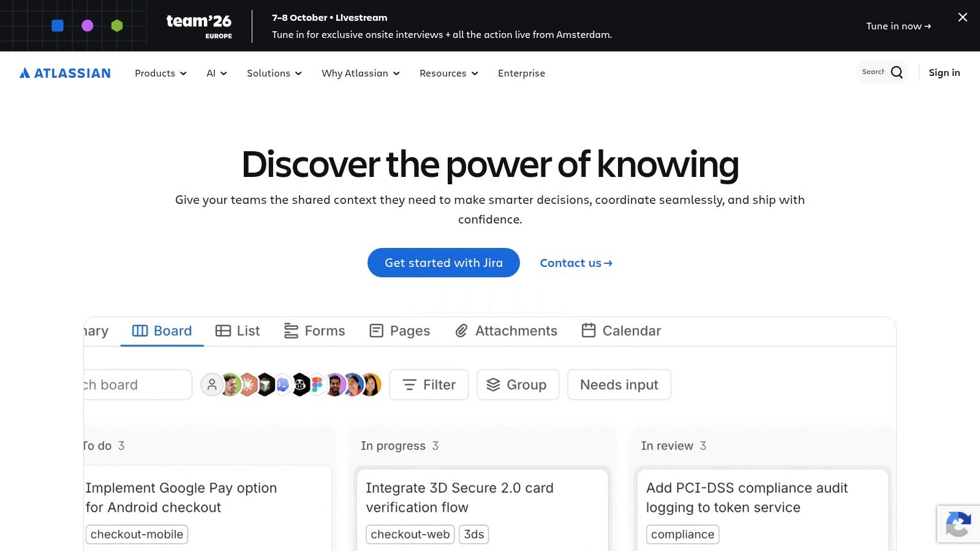Click the Group button on the board
This screenshot has width=980, height=551.
pyautogui.click(x=518, y=384)
